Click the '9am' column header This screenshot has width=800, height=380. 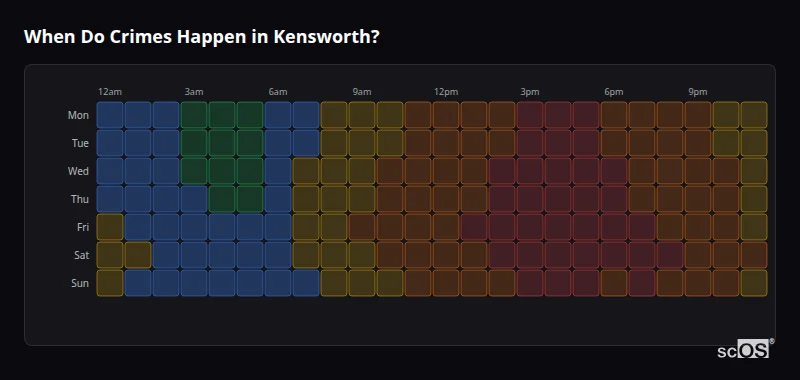[362, 92]
